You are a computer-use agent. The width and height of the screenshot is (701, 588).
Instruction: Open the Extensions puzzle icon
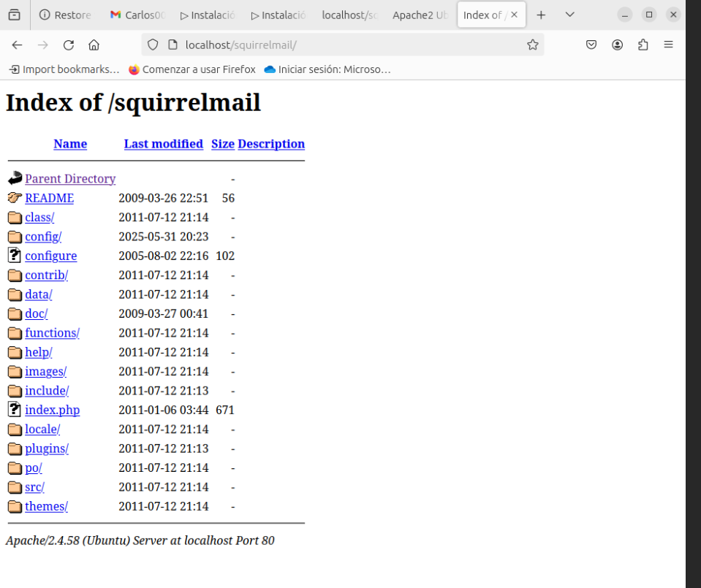[x=643, y=45]
